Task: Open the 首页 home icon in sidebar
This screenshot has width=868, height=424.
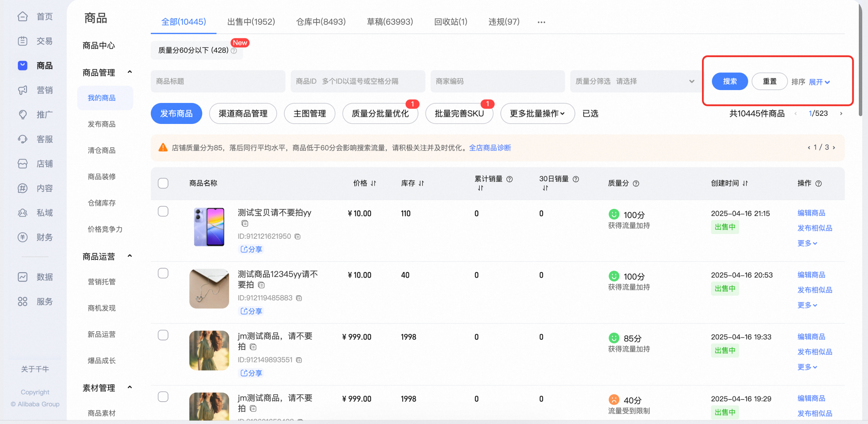Action: pos(23,16)
